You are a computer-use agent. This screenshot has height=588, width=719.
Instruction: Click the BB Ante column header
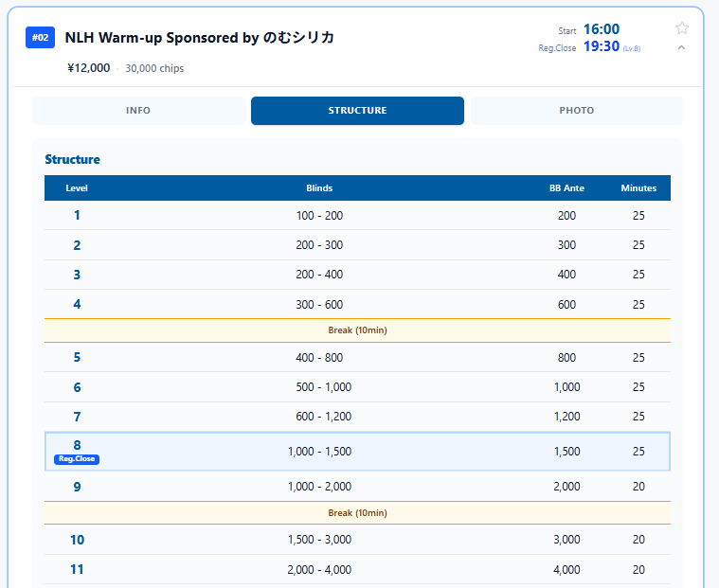tap(566, 188)
